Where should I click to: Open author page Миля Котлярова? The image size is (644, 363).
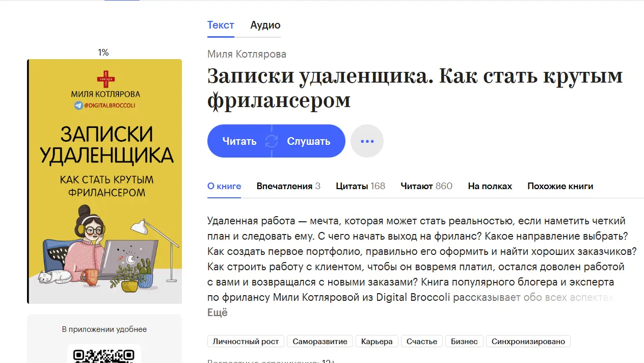[x=247, y=54]
